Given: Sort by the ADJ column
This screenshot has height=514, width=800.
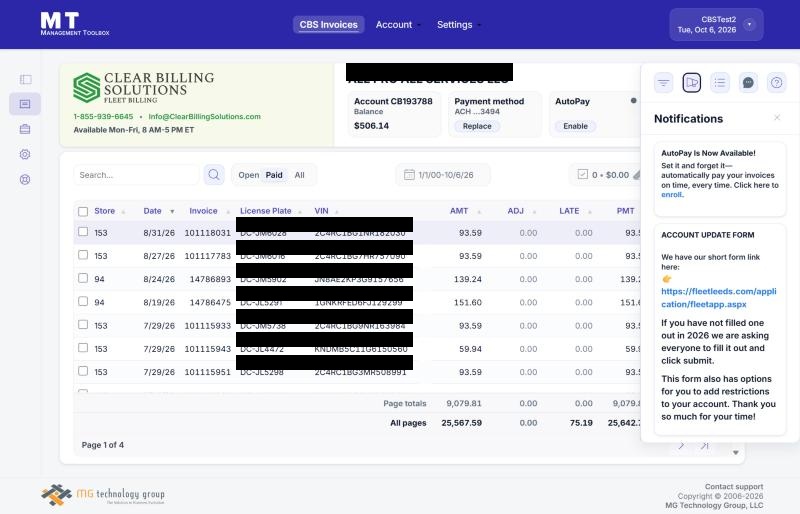Looking at the screenshot, I should [522, 211].
